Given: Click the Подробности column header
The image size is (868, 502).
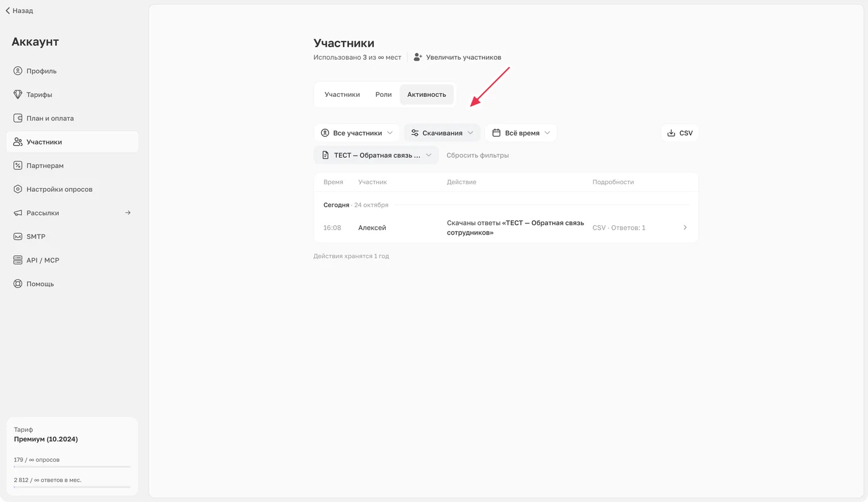Looking at the screenshot, I should coord(613,182).
